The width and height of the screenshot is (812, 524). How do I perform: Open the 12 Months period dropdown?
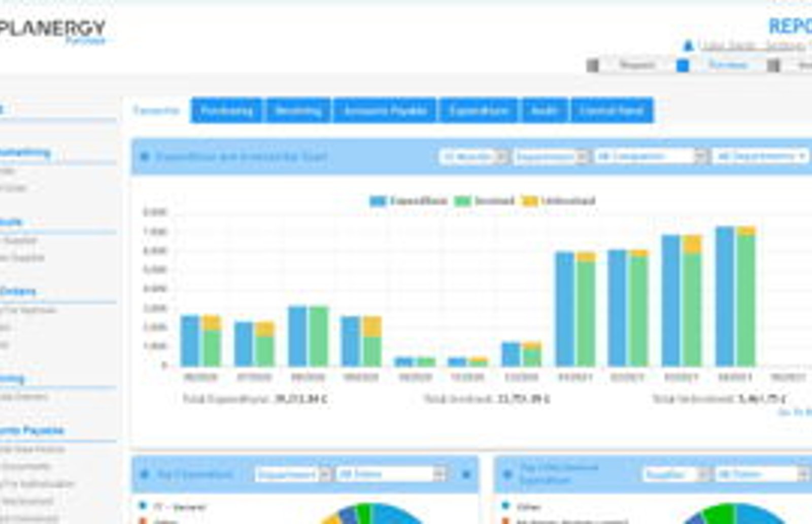473,156
